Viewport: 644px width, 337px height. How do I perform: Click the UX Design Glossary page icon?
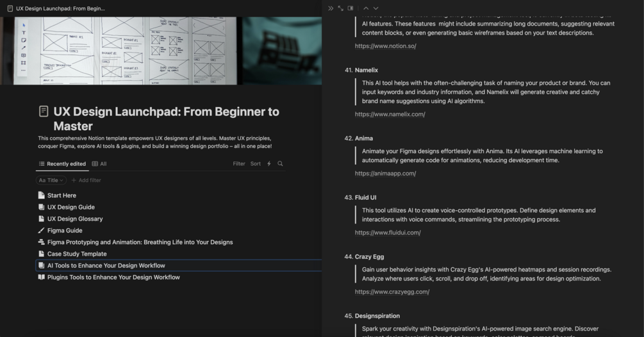[x=41, y=218]
